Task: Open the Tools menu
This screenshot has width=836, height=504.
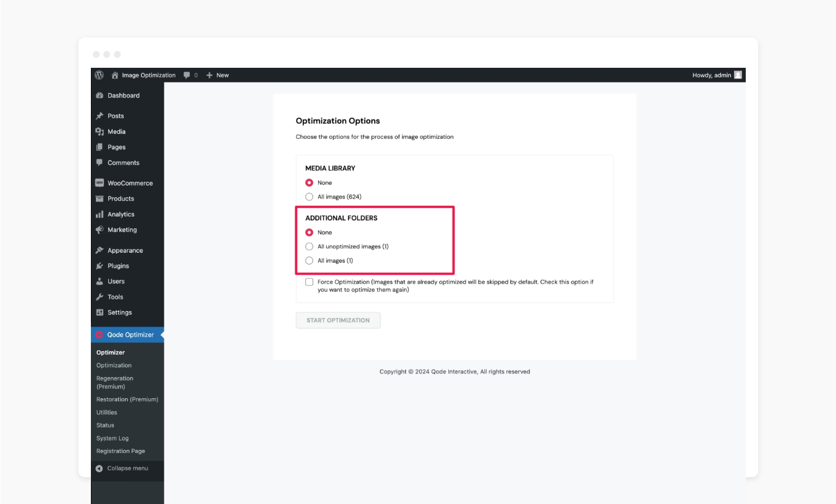Action: 115,297
